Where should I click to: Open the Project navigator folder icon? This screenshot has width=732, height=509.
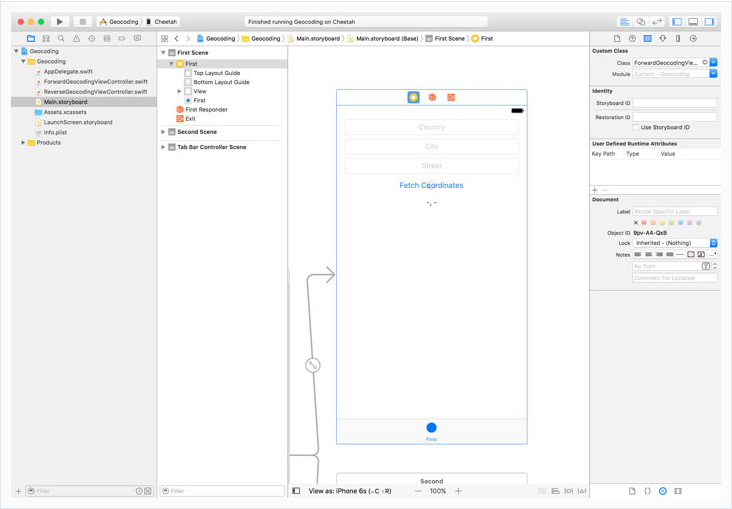[x=31, y=38]
